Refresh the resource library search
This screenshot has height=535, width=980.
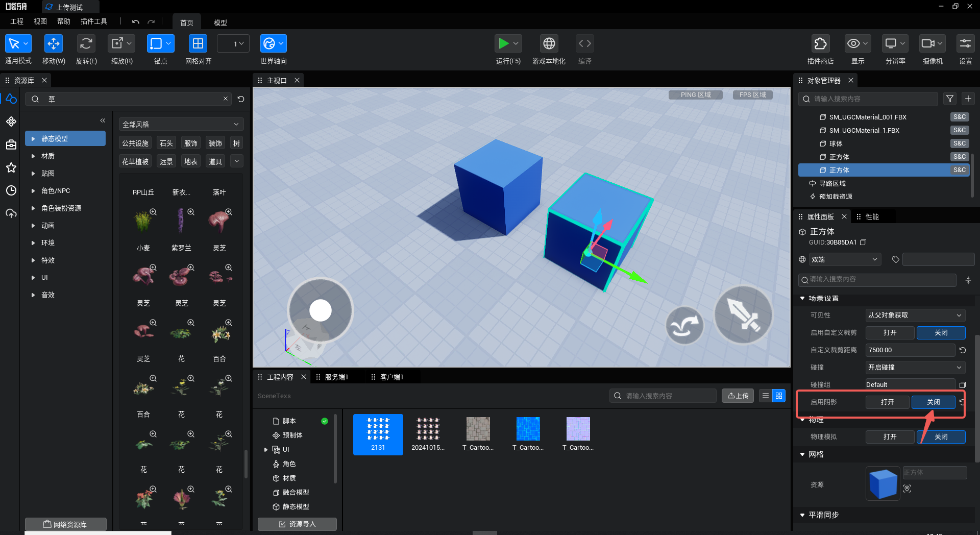click(x=241, y=99)
